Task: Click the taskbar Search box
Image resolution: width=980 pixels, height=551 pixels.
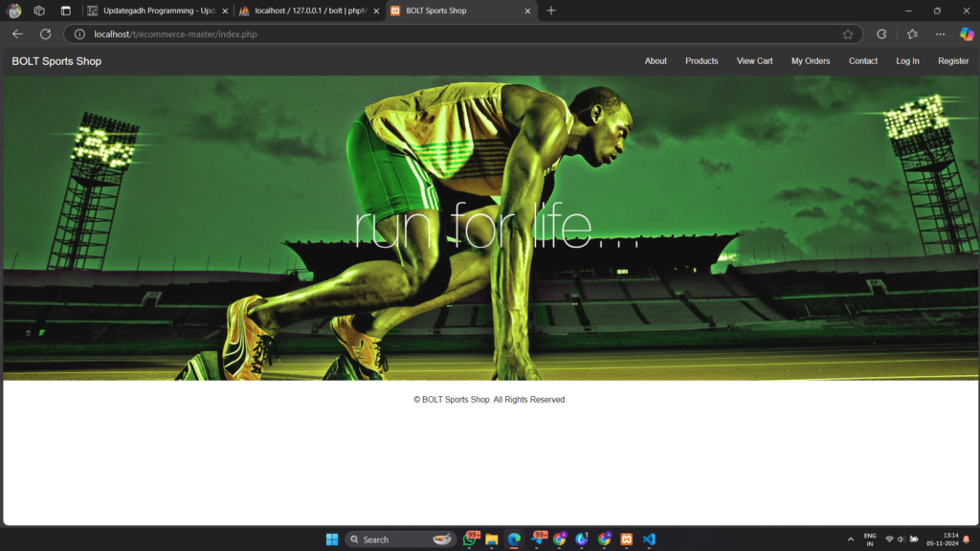Action: 400,540
